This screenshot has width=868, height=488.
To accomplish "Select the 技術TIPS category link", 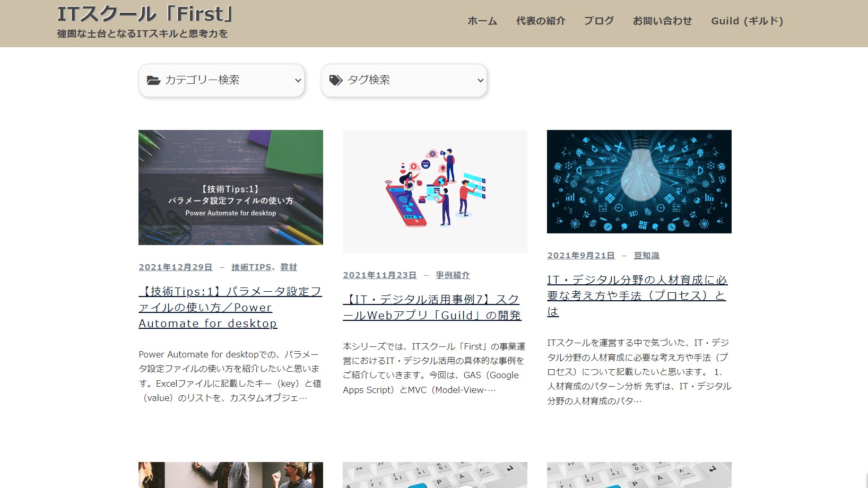I will pos(251,267).
